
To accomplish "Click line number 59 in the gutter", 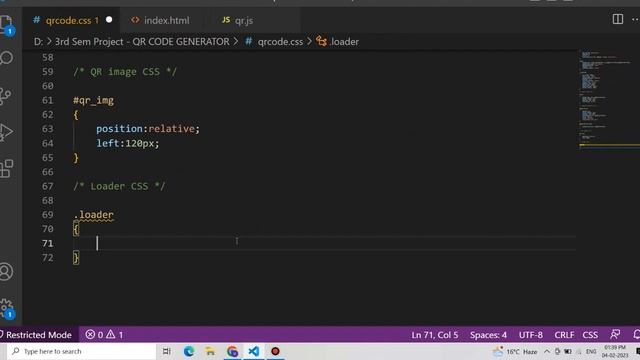I will [48, 72].
